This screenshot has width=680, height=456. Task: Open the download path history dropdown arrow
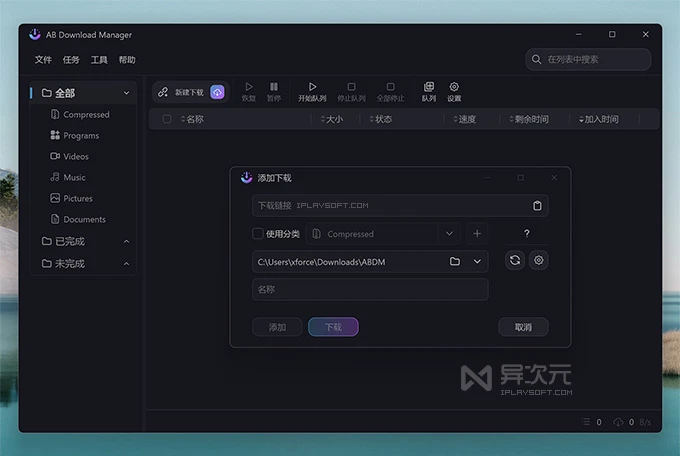coord(477,262)
